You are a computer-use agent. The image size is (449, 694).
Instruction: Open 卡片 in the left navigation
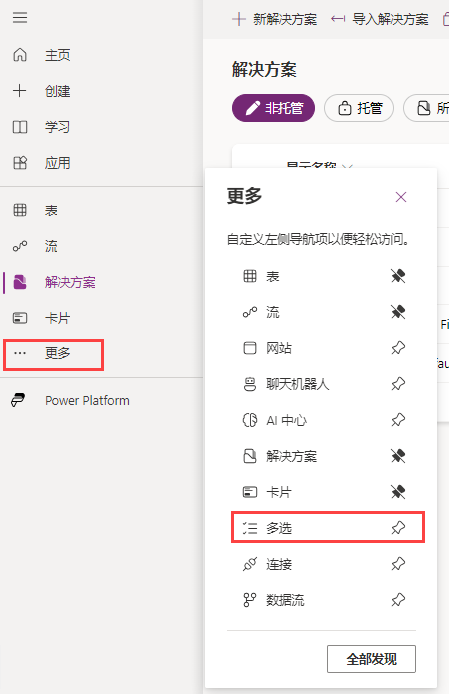click(x=58, y=318)
